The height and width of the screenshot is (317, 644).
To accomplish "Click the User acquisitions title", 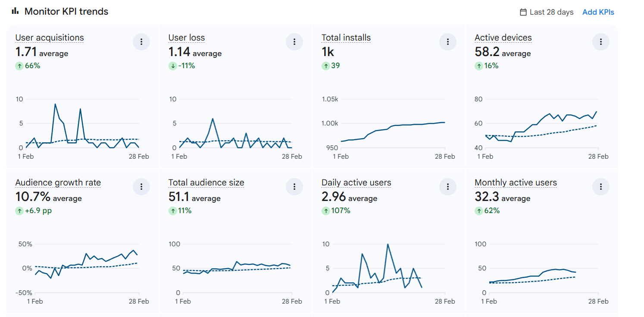I will 50,38.
